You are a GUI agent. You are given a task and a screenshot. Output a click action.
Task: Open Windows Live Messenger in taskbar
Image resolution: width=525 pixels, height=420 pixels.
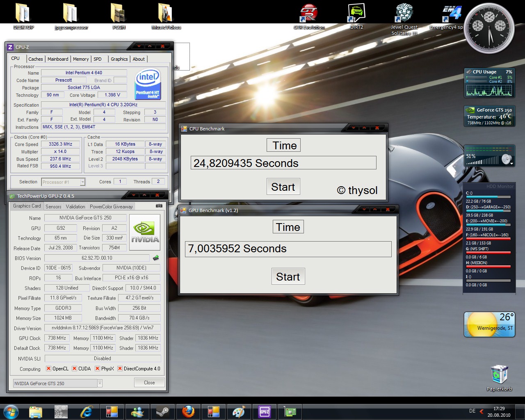click(x=137, y=411)
